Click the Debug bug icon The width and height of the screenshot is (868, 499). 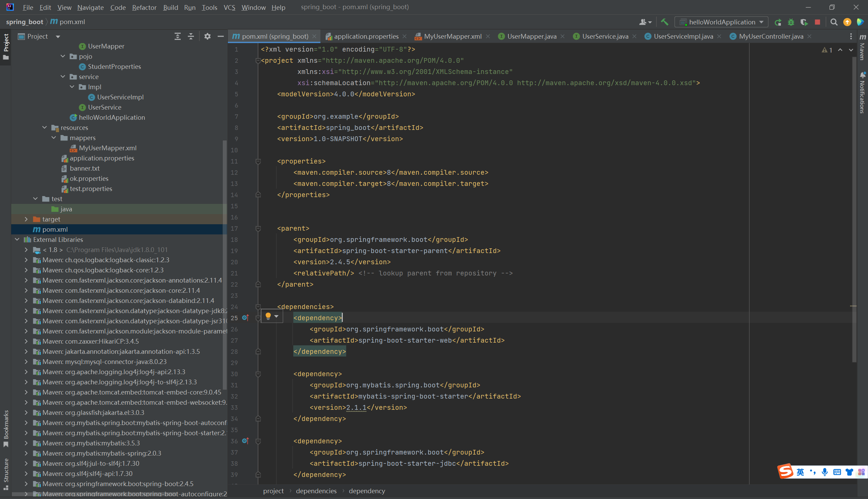(x=791, y=22)
